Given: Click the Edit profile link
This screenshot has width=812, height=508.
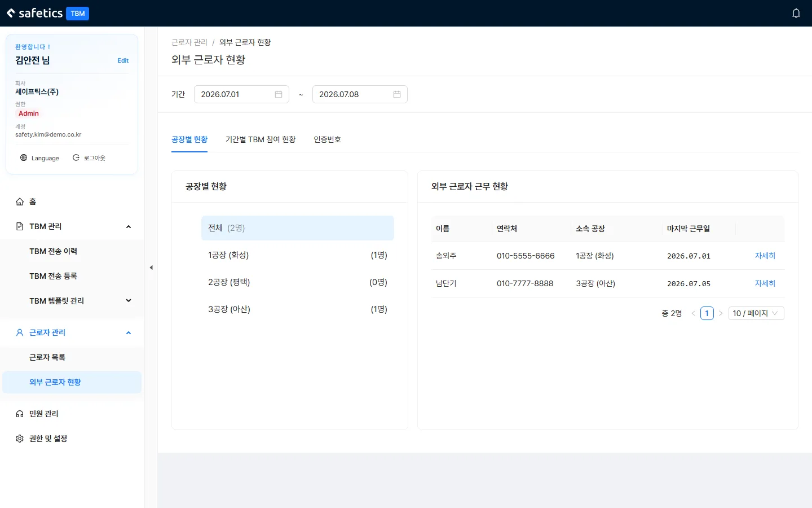Looking at the screenshot, I should (123, 60).
